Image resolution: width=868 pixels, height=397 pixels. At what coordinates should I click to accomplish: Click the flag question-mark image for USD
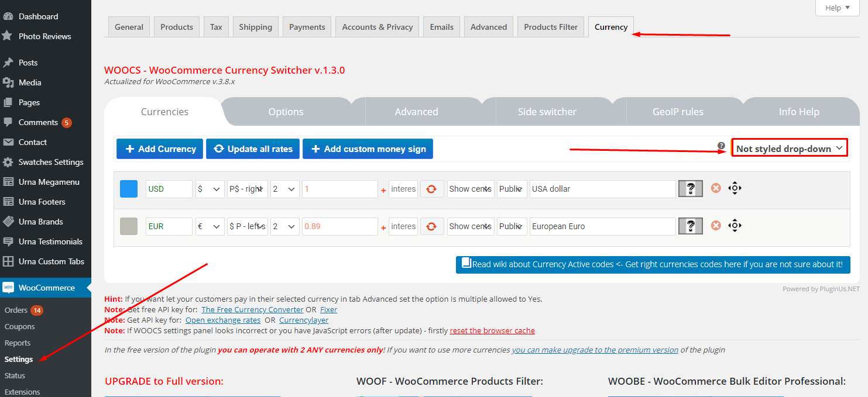[x=691, y=189]
